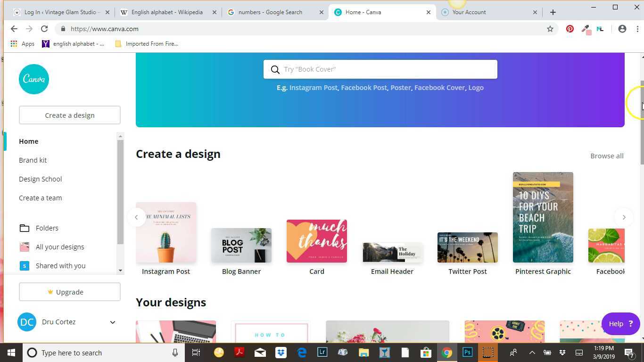Open the Chrome three-dot menu
Image resolution: width=644 pixels, height=362 pixels.
pyautogui.click(x=637, y=29)
